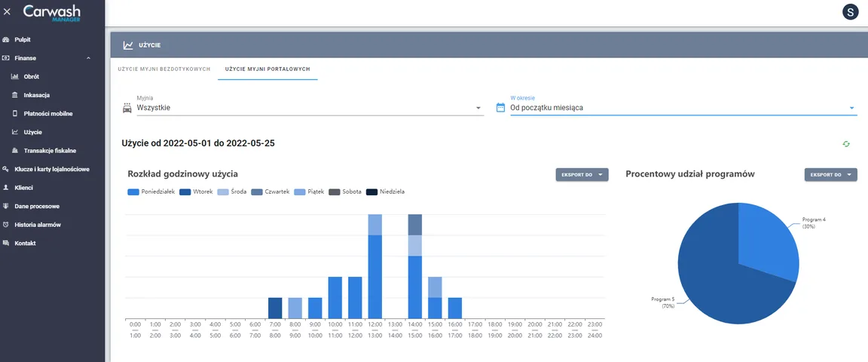This screenshot has width=868, height=362.
Task: Click the Pulpit dashboard icon
Action: pos(5,40)
